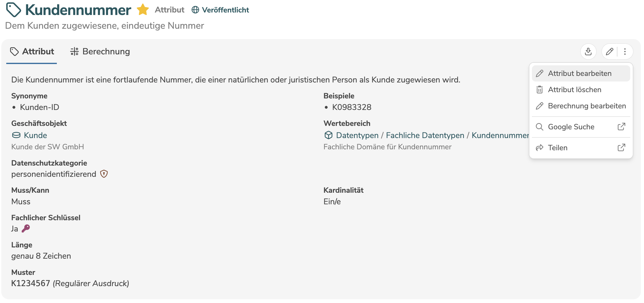Viewport: 644px width, 303px height.
Task: Click the cube icon before Datentypen
Action: tap(328, 135)
